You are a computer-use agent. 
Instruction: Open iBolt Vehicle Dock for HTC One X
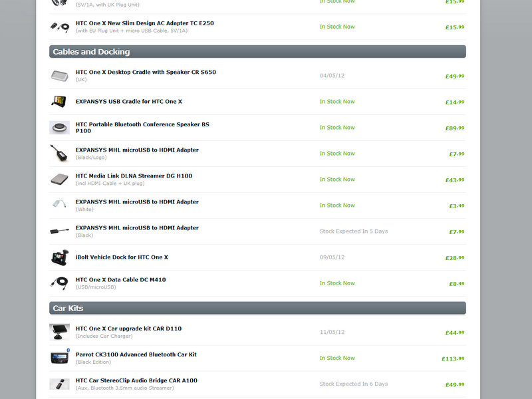[122, 257]
